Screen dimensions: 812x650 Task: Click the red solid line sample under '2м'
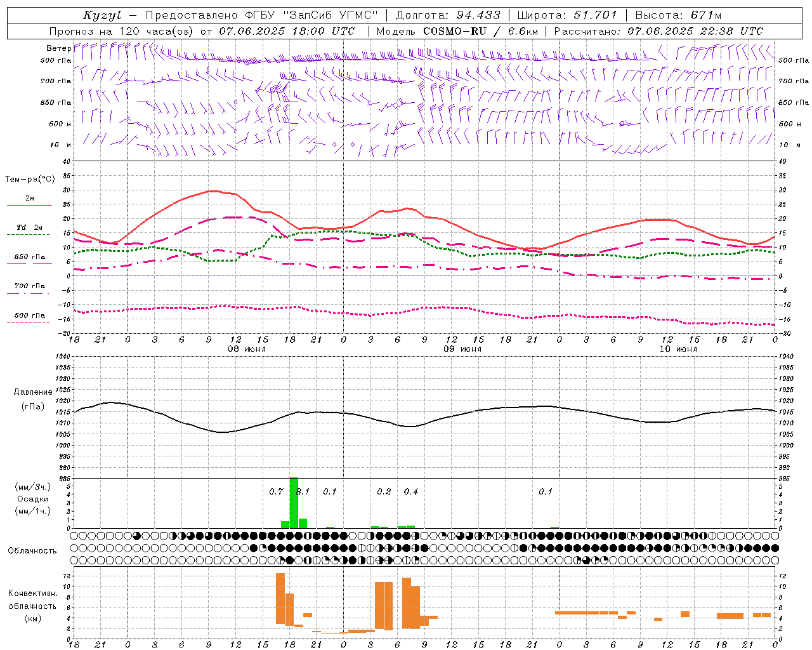(29, 205)
